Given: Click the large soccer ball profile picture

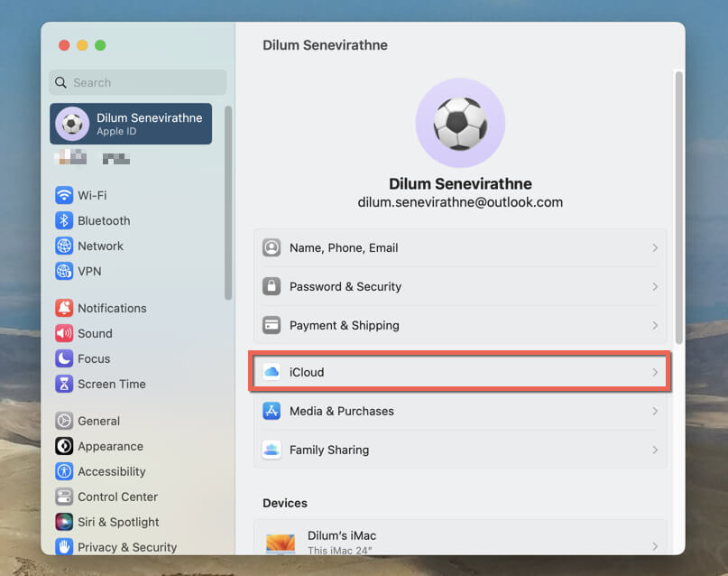Looking at the screenshot, I should click(460, 123).
